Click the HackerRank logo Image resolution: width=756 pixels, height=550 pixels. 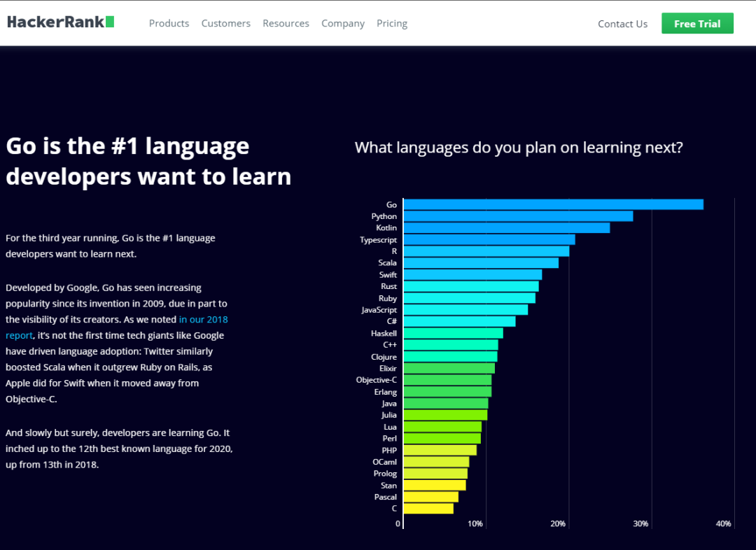click(x=60, y=22)
